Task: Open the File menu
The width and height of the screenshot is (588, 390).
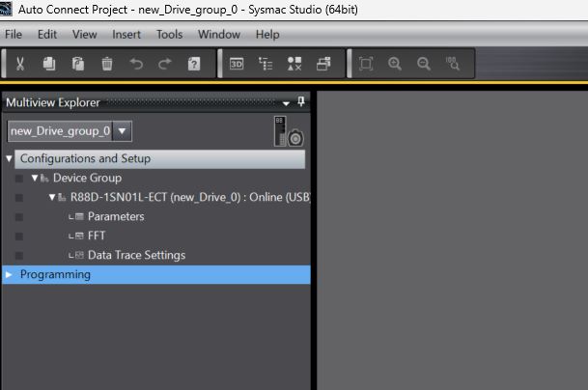Action: point(14,35)
